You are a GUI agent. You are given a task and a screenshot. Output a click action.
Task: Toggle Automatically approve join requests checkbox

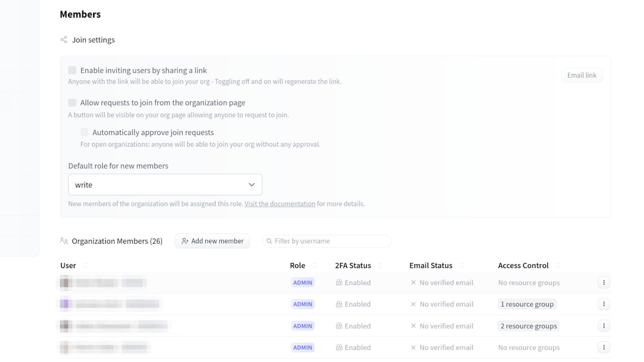85,132
